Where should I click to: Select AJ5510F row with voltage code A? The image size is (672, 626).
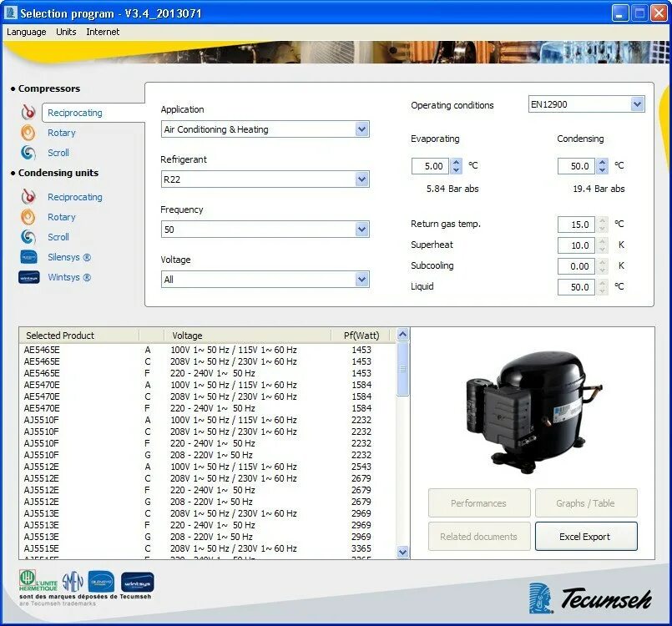pos(207,420)
